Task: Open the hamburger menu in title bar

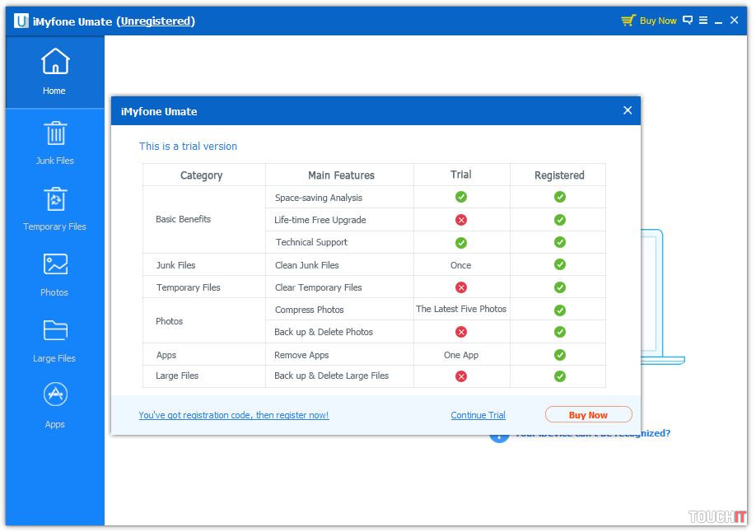Action: click(x=703, y=21)
